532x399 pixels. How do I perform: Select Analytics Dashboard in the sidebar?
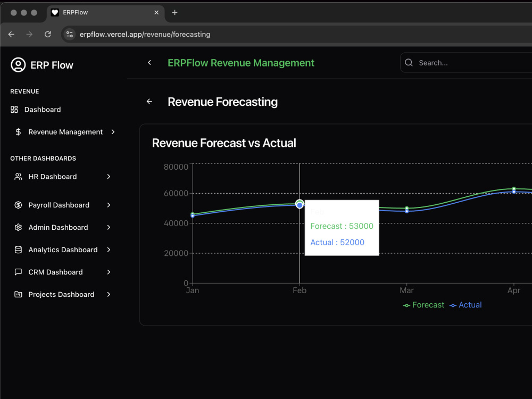(x=63, y=250)
